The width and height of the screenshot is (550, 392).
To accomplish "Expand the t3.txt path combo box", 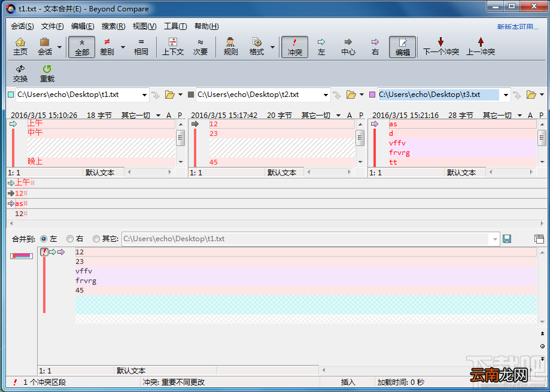I will (506, 95).
